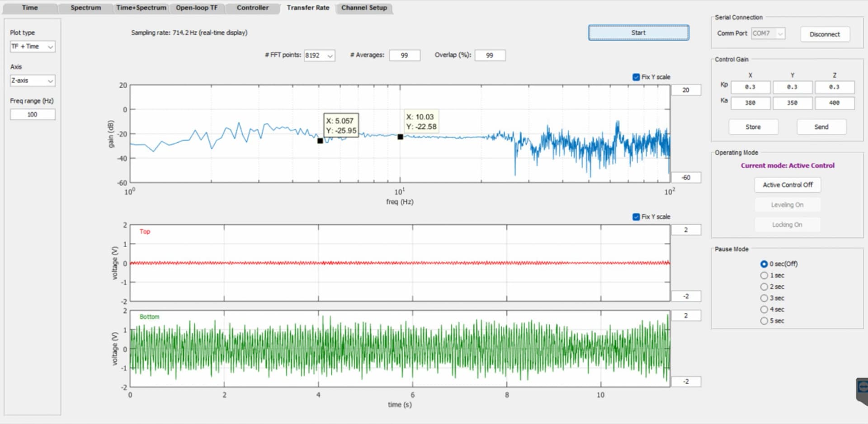Edit Top plot upper limit field
The height and width of the screenshot is (424, 868).
686,230
